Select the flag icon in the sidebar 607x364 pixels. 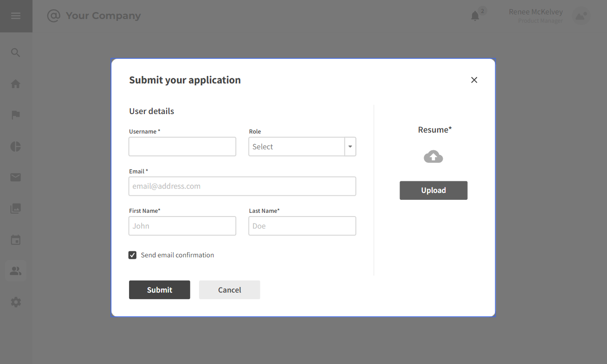tap(15, 115)
